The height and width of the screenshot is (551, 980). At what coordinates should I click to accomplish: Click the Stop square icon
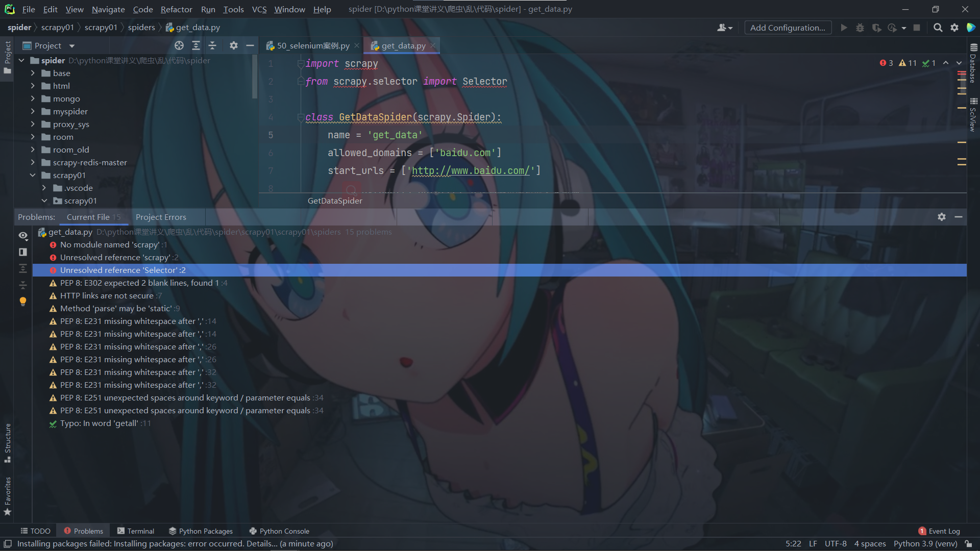(x=917, y=28)
